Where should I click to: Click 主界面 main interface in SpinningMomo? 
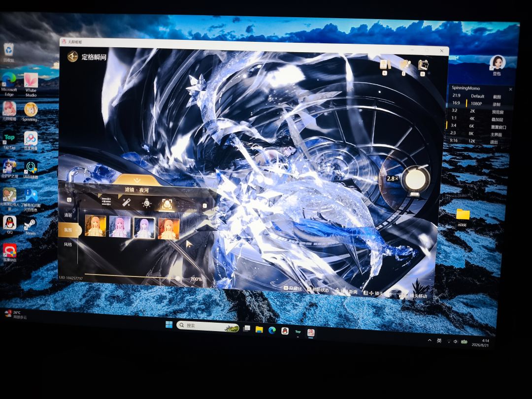click(496, 135)
